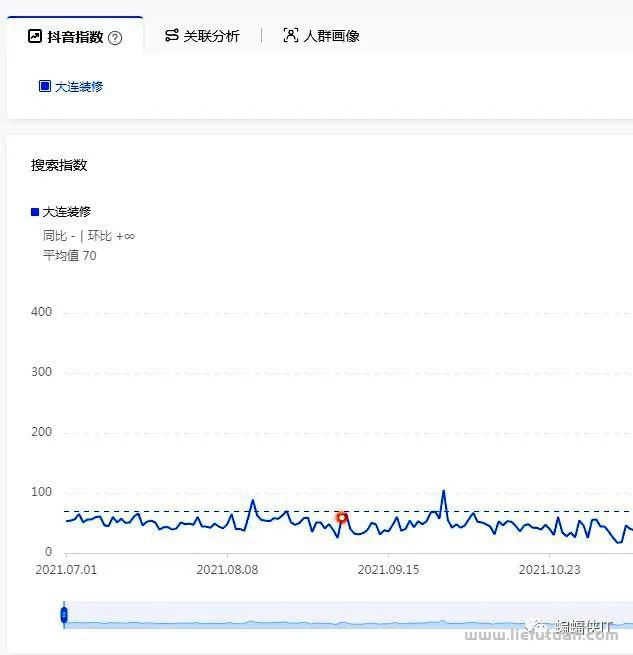Click the 抖音指数 chart icon
This screenshot has width=633, height=655.
click(35, 36)
